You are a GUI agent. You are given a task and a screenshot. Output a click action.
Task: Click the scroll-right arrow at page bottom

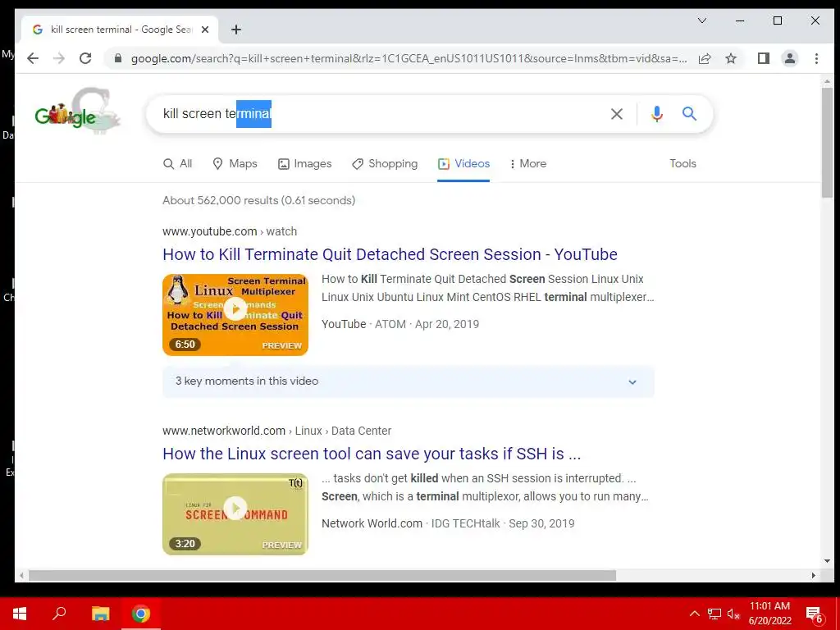coord(813,575)
